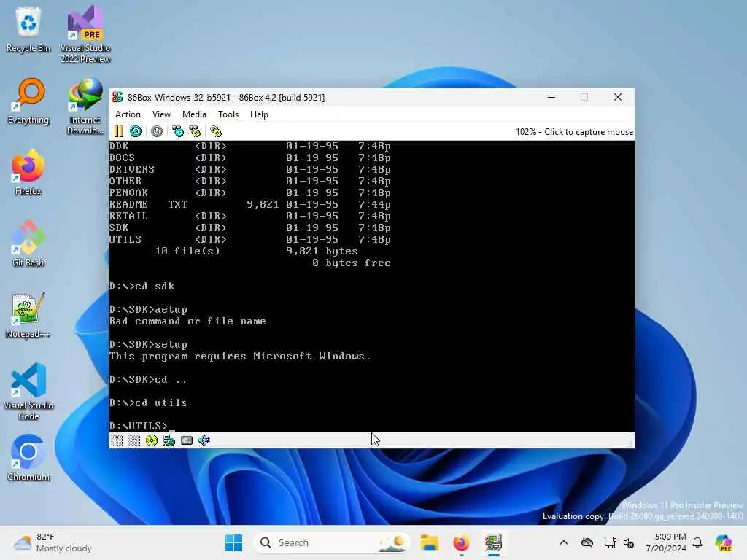Image resolution: width=747 pixels, height=560 pixels.
Task: Click the teal hard reset icon
Action: (x=136, y=131)
